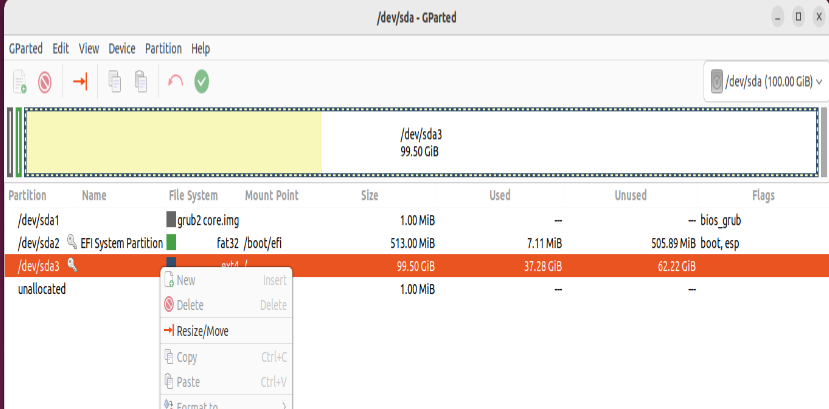Click the New partition toolbar icon
This screenshot has height=409, width=829.
click(20, 82)
